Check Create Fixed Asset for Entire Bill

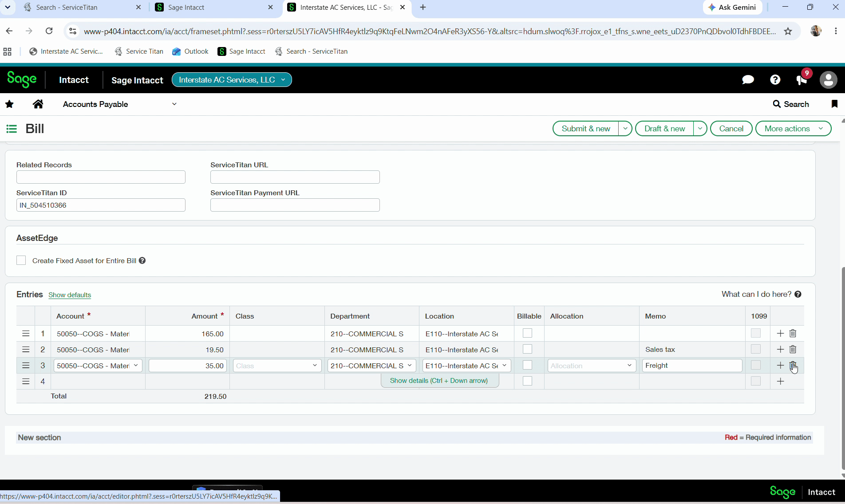coord(21,260)
